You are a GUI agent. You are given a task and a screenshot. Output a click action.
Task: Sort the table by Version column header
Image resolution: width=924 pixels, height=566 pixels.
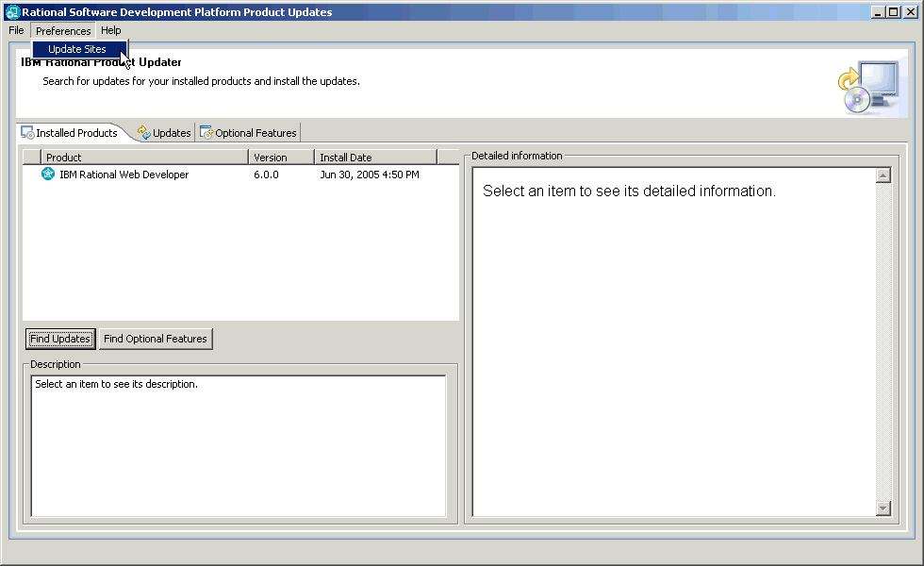coord(282,158)
